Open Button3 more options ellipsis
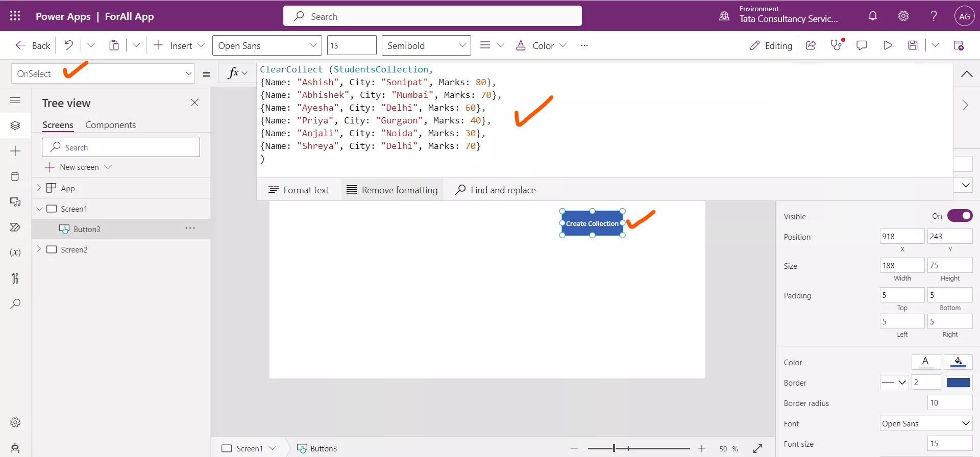This screenshot has width=980, height=457. point(190,228)
